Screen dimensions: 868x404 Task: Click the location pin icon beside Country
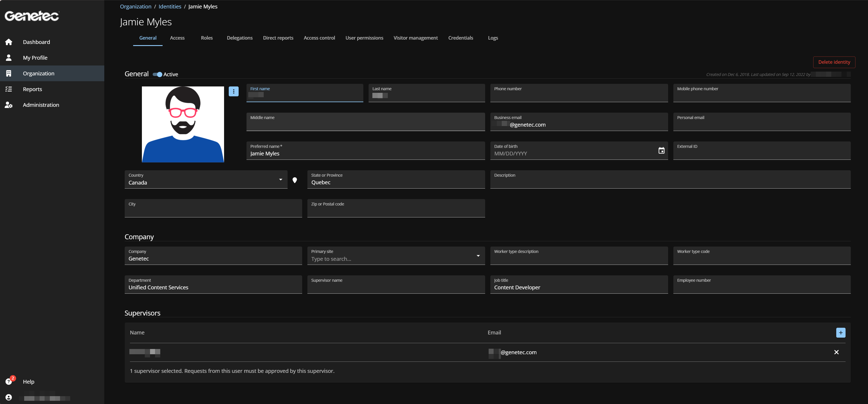(x=295, y=180)
